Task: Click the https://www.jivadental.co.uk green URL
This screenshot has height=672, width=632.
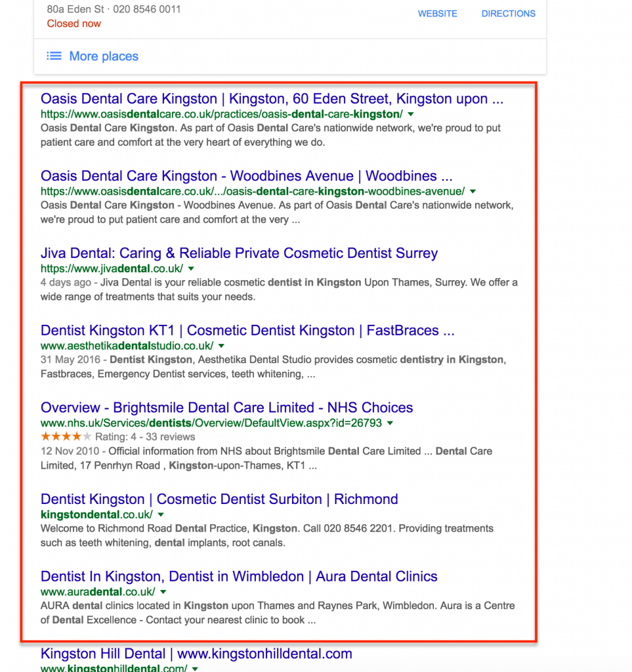Action: [x=112, y=268]
